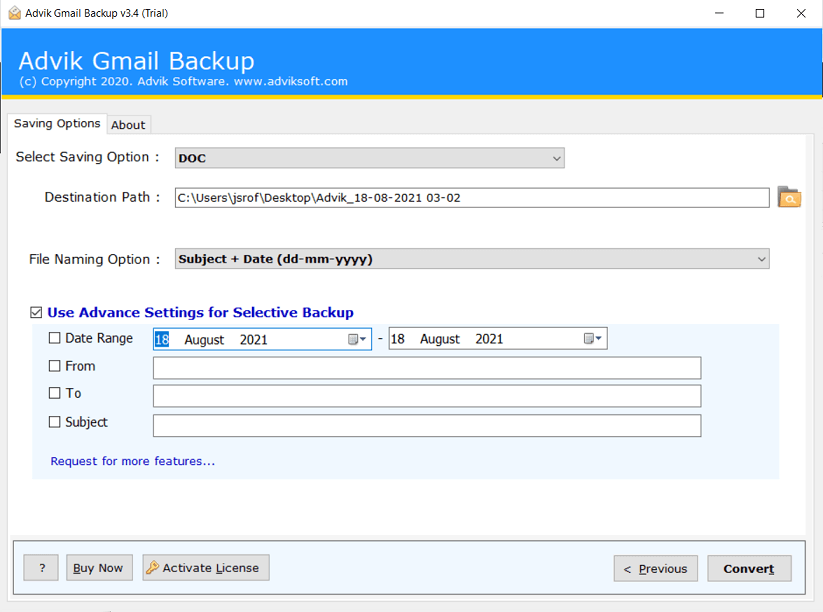Image resolution: width=823 pixels, height=612 pixels.
Task: Minimize the Advik Gmail Backup window
Action: [719, 13]
